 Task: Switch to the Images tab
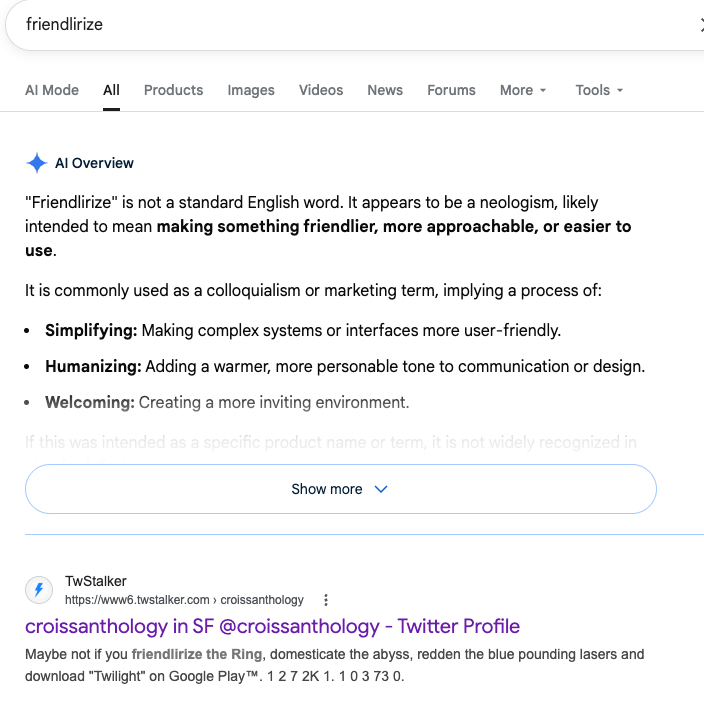pyautogui.click(x=251, y=90)
